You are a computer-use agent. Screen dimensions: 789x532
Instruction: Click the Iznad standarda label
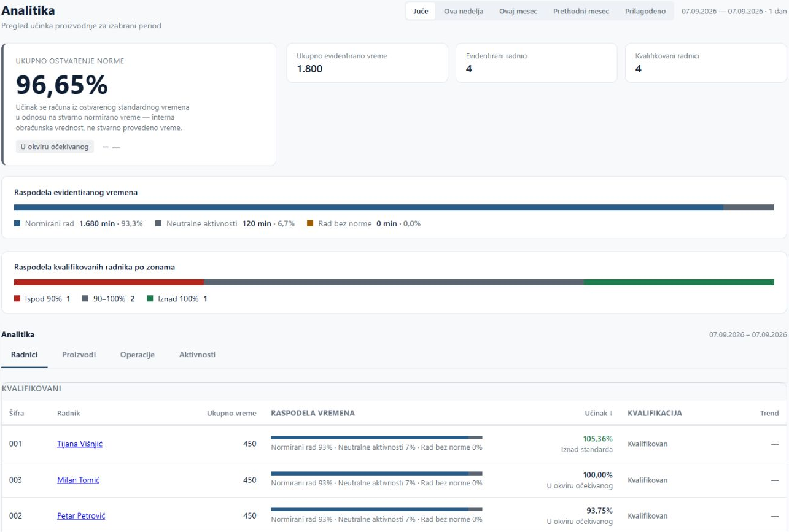587,450
